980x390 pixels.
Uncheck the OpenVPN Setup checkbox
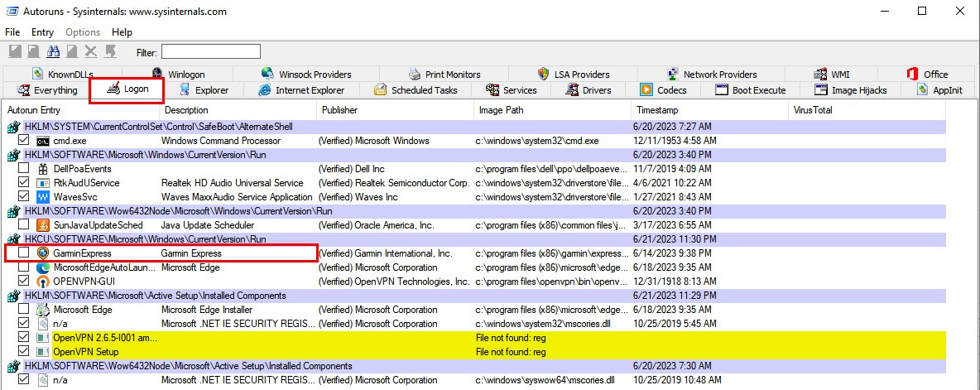pos(24,351)
